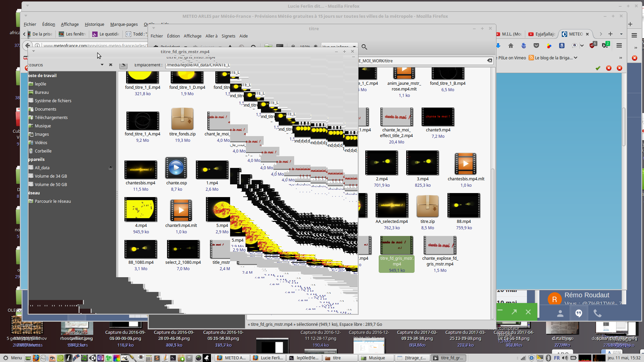Image resolution: width=644 pixels, height=362 pixels.
Task: Click the uBlock Origin extension icon
Action: pyautogui.click(x=592, y=46)
